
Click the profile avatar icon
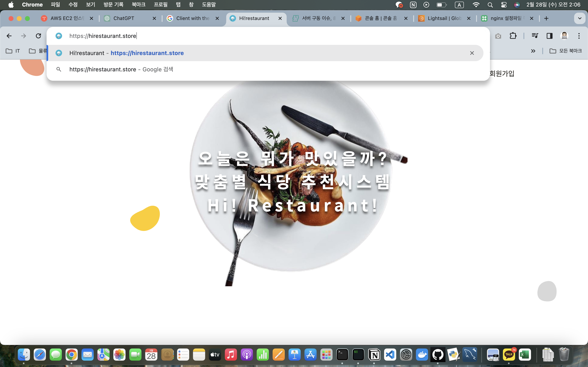(x=564, y=36)
